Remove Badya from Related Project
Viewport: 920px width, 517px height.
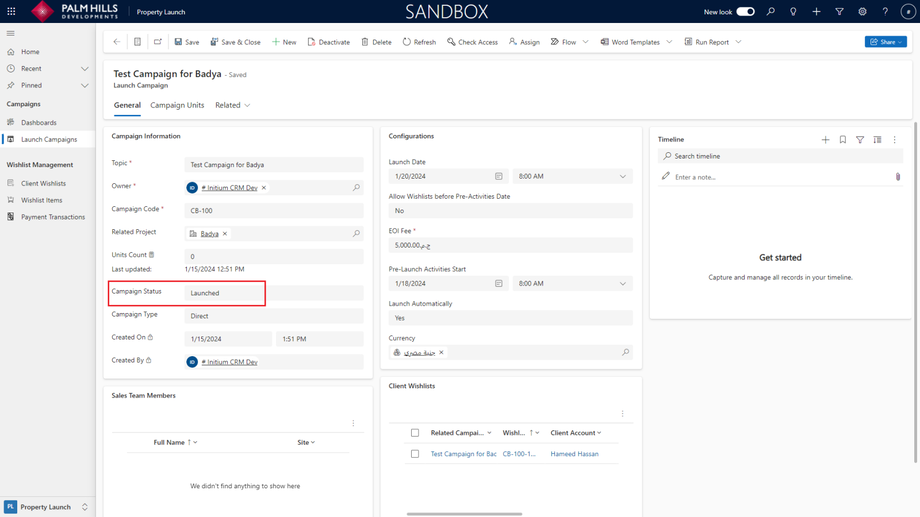225,234
